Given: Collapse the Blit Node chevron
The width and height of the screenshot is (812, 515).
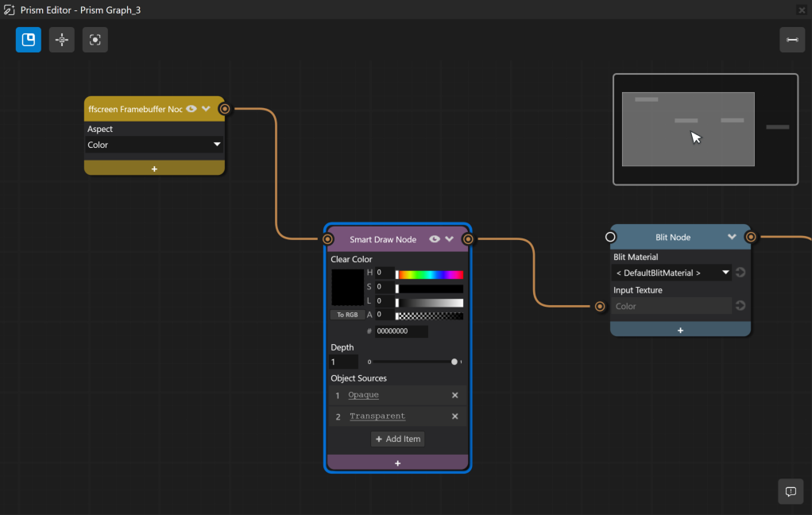Looking at the screenshot, I should pos(732,237).
